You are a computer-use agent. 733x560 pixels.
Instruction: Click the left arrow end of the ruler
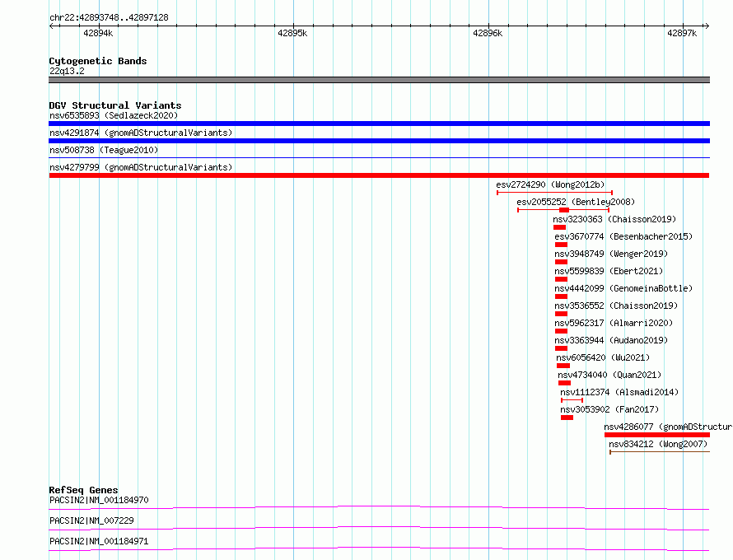tap(51, 26)
